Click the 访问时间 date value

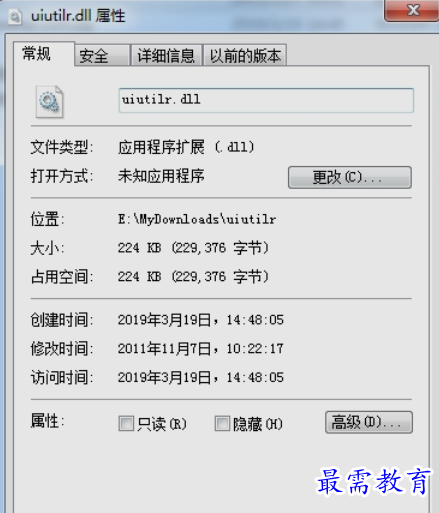[201, 377]
